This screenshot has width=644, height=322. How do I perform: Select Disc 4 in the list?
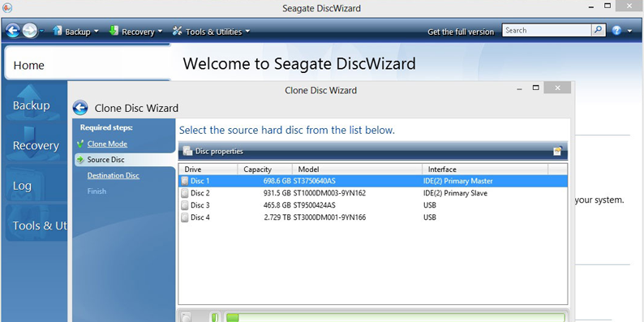(x=373, y=217)
